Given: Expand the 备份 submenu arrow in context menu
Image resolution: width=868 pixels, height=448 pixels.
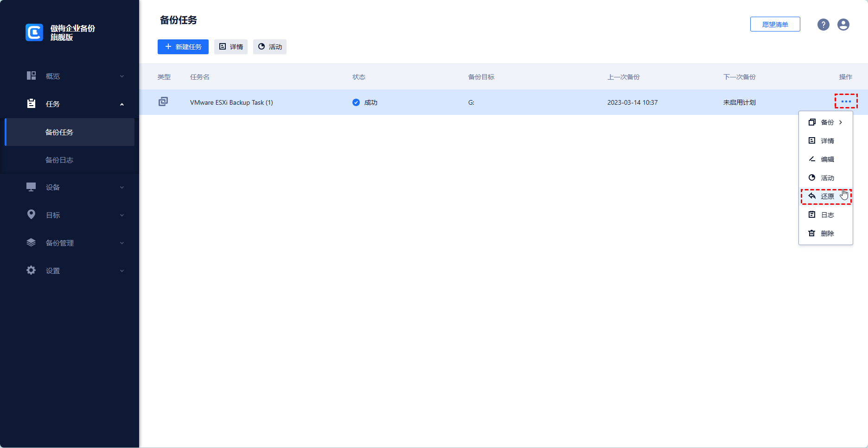Looking at the screenshot, I should (x=840, y=122).
